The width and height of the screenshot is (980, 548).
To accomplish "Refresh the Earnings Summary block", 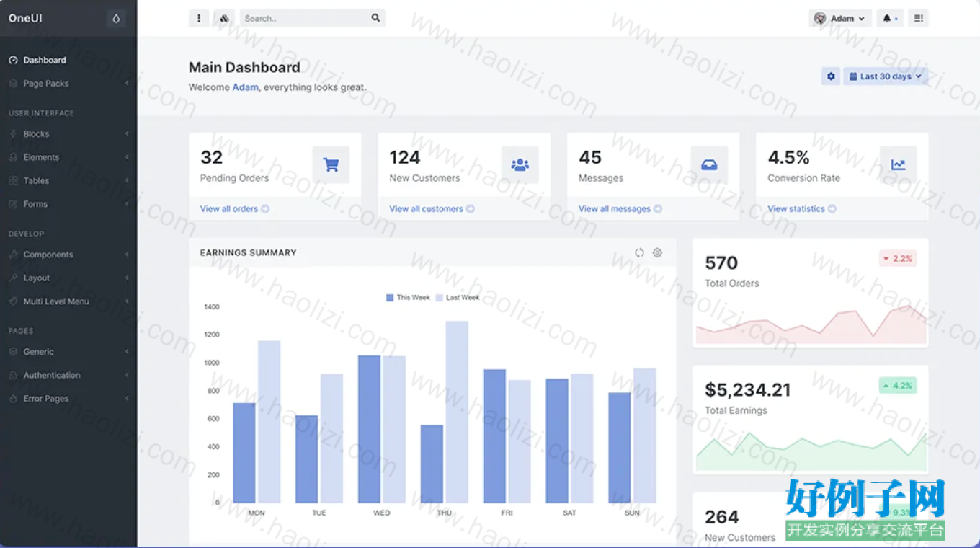I will click(x=639, y=252).
